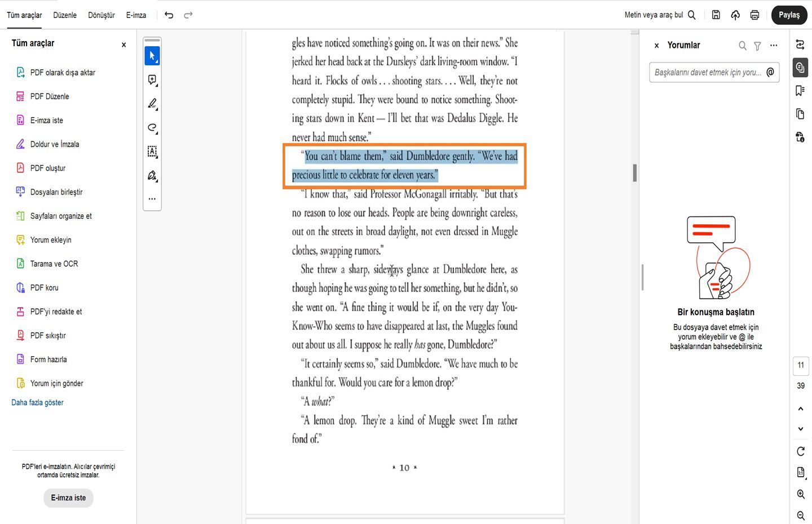Search comments with the magnifier icon
This screenshot has height=524, width=812.
[743, 46]
